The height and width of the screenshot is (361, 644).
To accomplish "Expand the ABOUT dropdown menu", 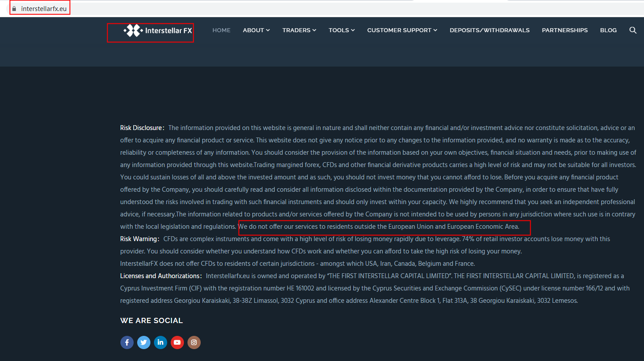I will click(x=256, y=30).
